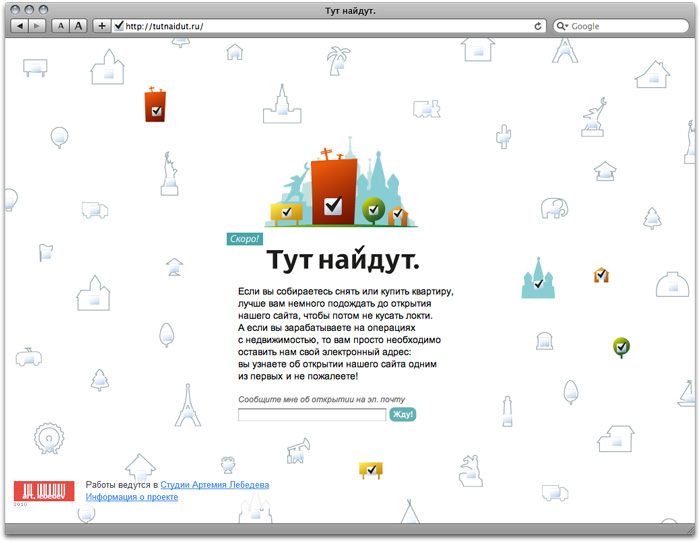Open the Google search magnifier dropdown

tap(562, 26)
